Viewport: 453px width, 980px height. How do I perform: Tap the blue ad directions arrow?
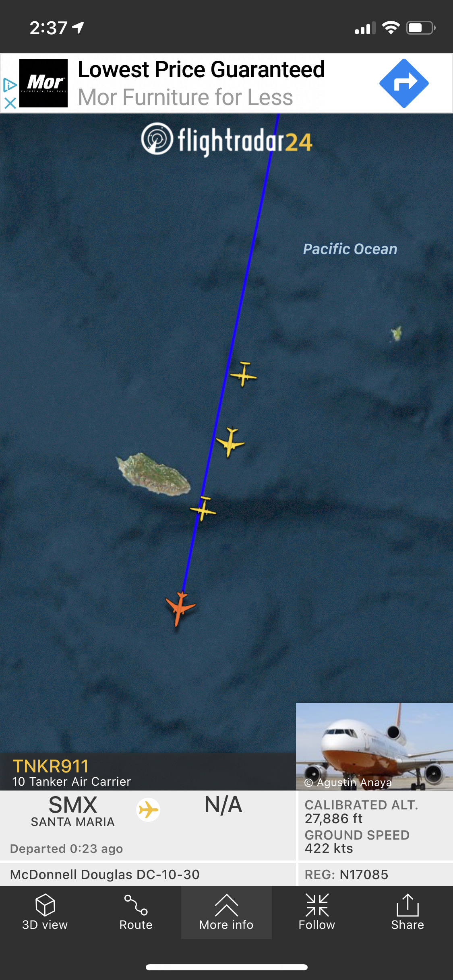pyautogui.click(x=404, y=83)
